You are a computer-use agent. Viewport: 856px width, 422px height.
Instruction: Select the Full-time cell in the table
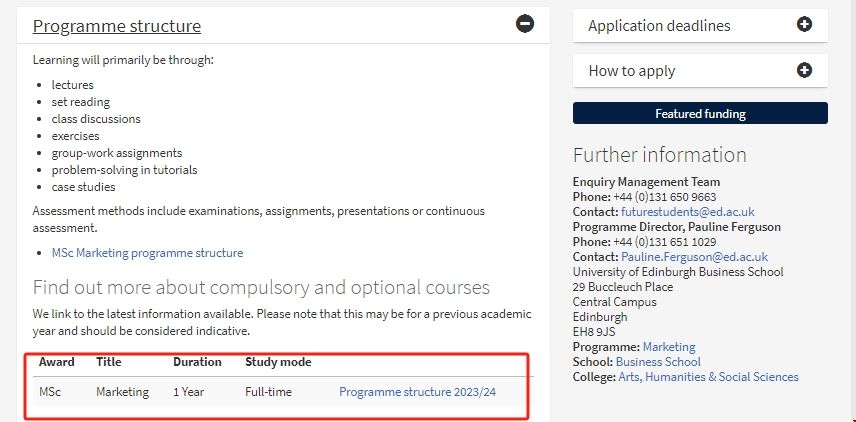[x=268, y=392]
